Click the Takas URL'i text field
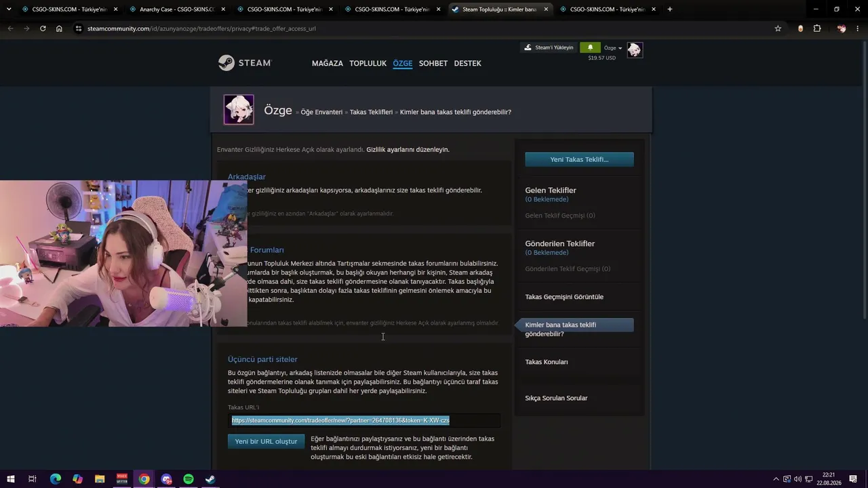Screen dimensions: 868x488 point(364,420)
